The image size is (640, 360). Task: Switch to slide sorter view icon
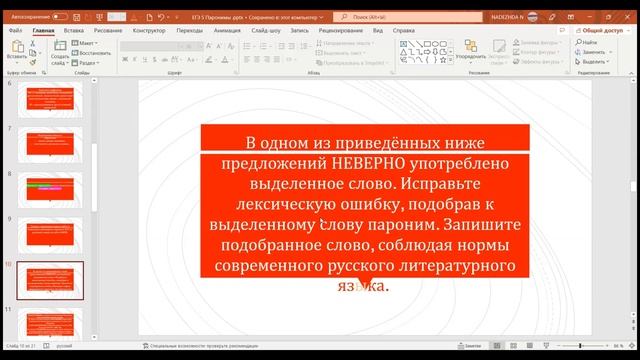513,346
